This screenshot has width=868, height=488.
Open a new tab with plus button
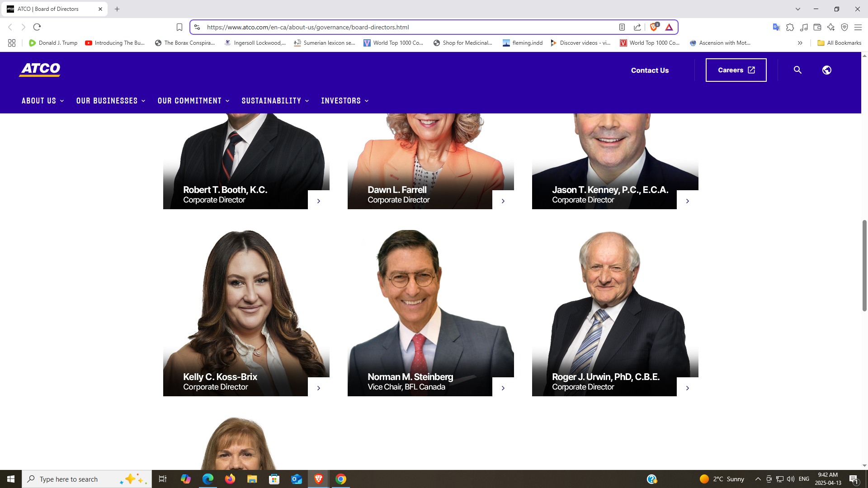(x=117, y=9)
